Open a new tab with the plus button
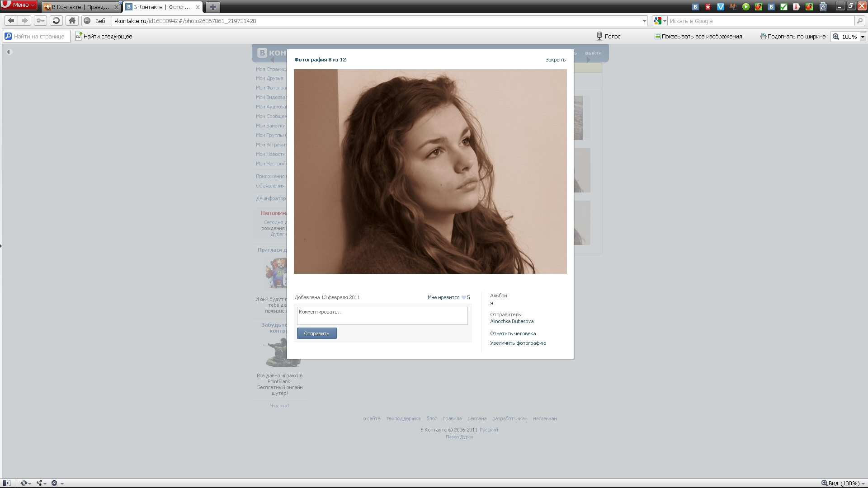Image resolution: width=868 pixels, height=488 pixels. [x=212, y=7]
